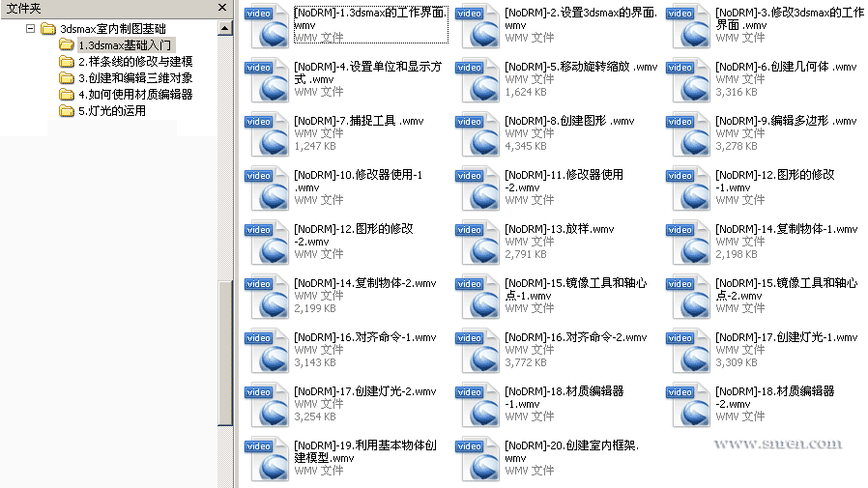Click the 2,791 KB file size text
This screenshot has width=868, height=488.
click(x=525, y=254)
